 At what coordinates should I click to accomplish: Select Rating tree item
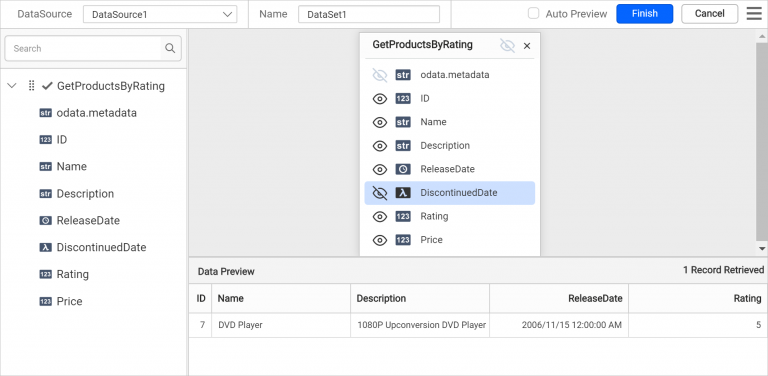72,275
